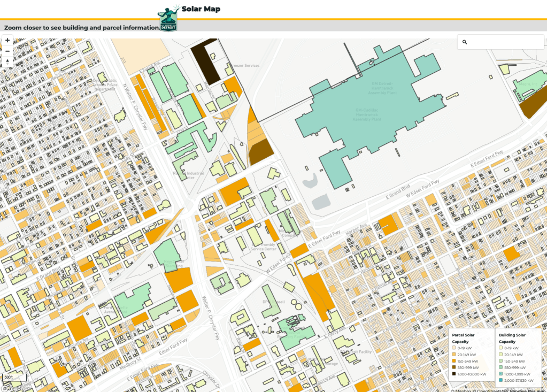Click the Solar Map title

(x=201, y=9)
